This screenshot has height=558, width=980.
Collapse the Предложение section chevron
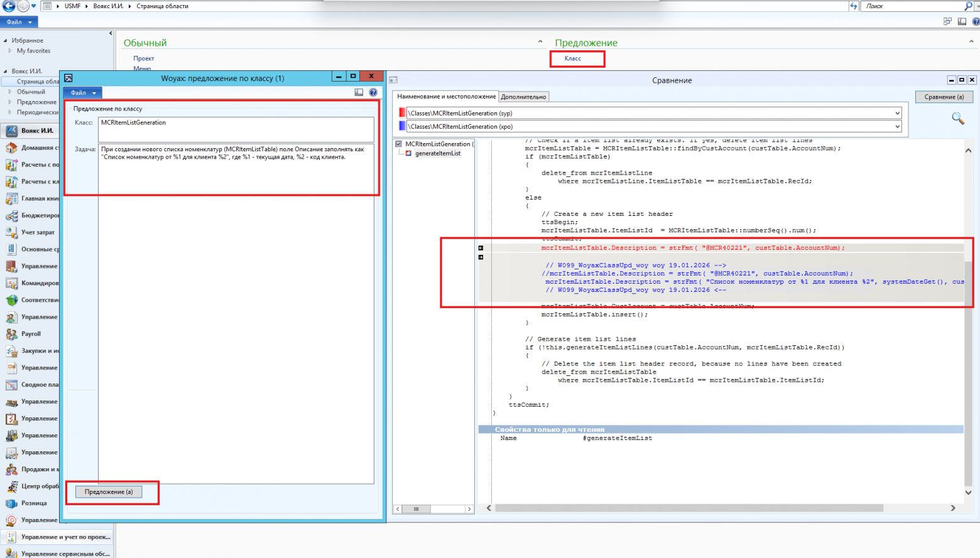click(x=971, y=42)
